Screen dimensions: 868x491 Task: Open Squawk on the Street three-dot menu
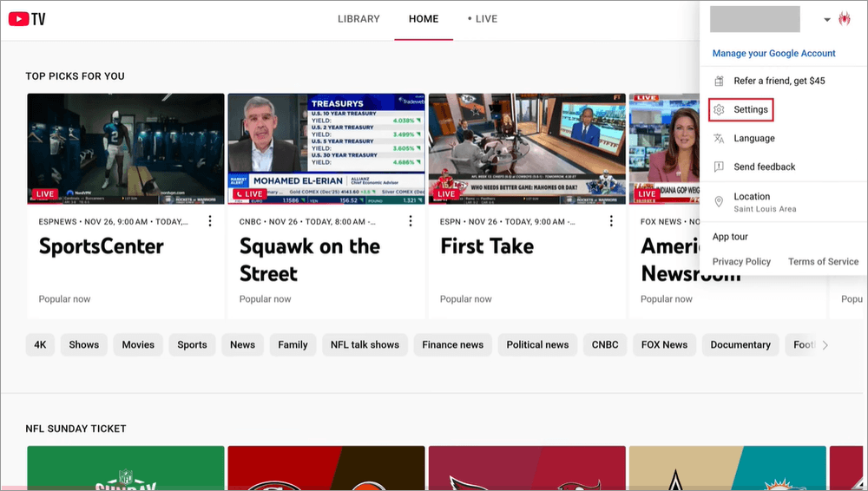[411, 221]
